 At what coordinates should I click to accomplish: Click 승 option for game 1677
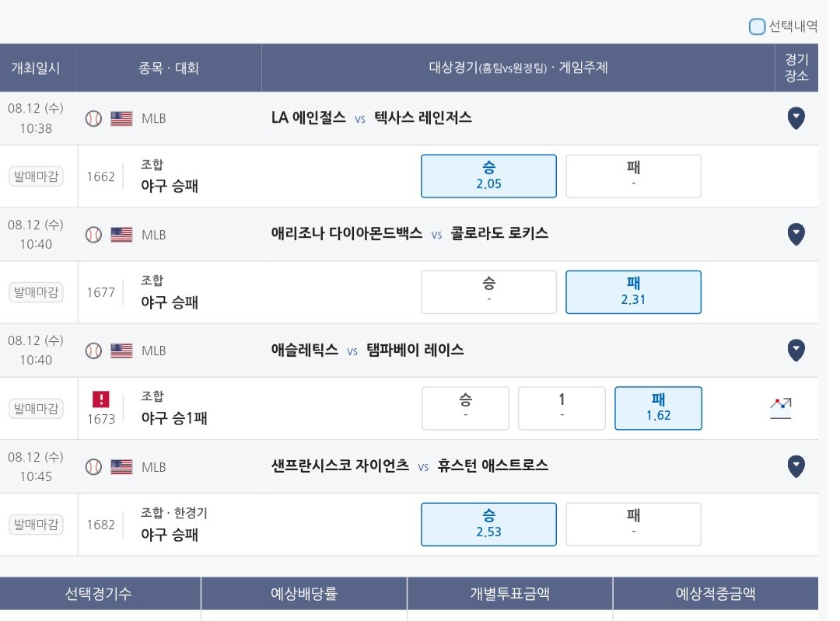coord(488,291)
